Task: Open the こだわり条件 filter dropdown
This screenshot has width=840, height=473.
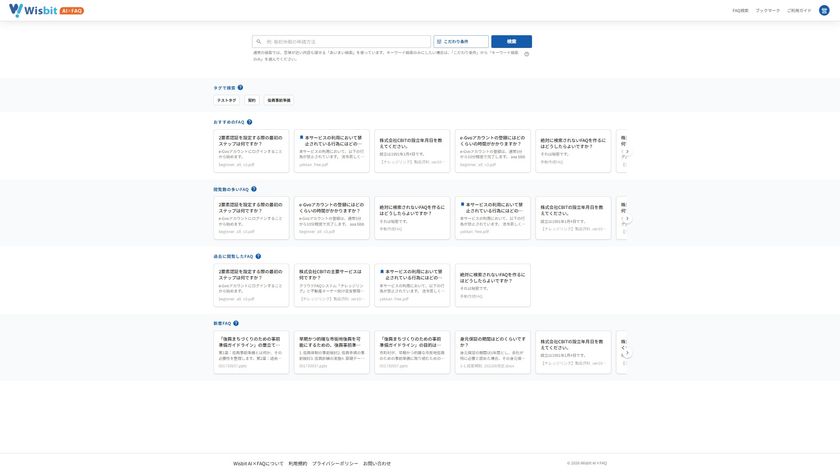Action: click(x=461, y=41)
